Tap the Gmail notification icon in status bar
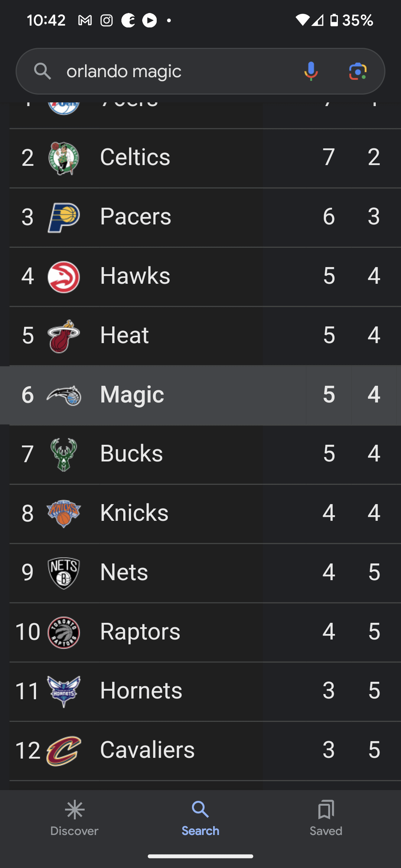The width and height of the screenshot is (401, 868). tap(85, 20)
